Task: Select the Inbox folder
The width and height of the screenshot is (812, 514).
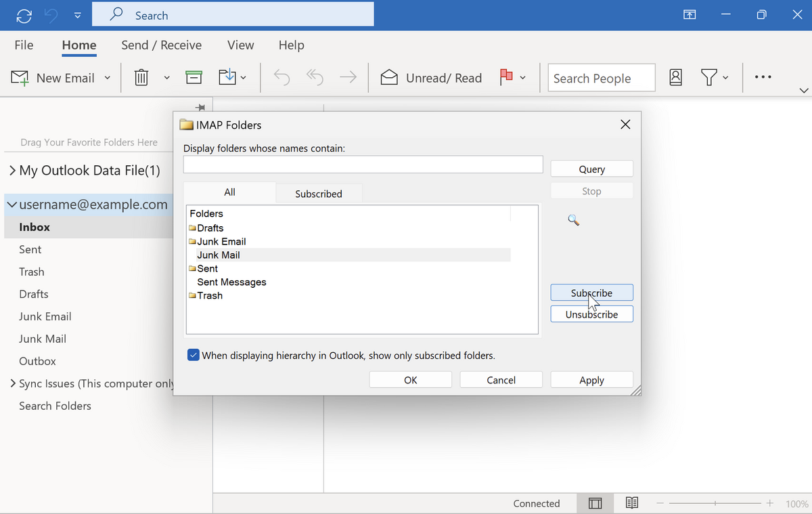Action: 35,227
